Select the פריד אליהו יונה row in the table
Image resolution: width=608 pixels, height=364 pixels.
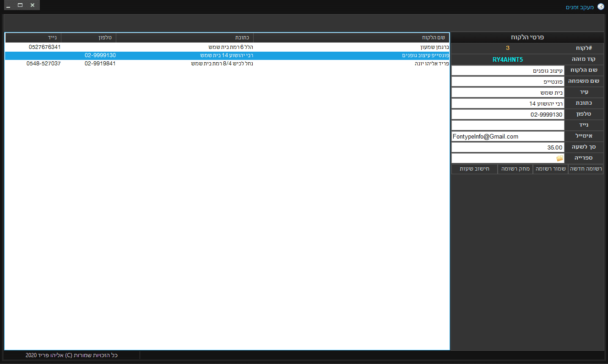tap(227, 64)
